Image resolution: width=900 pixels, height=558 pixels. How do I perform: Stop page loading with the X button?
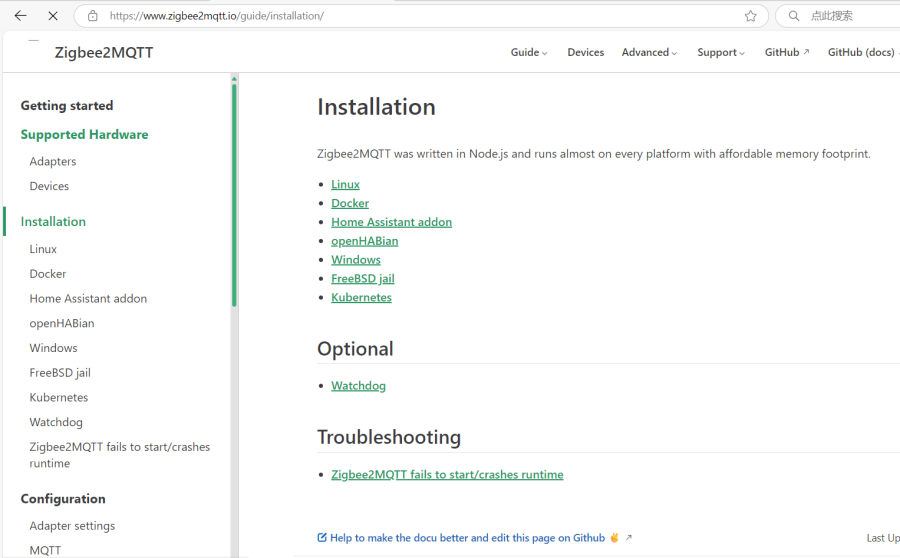53,16
